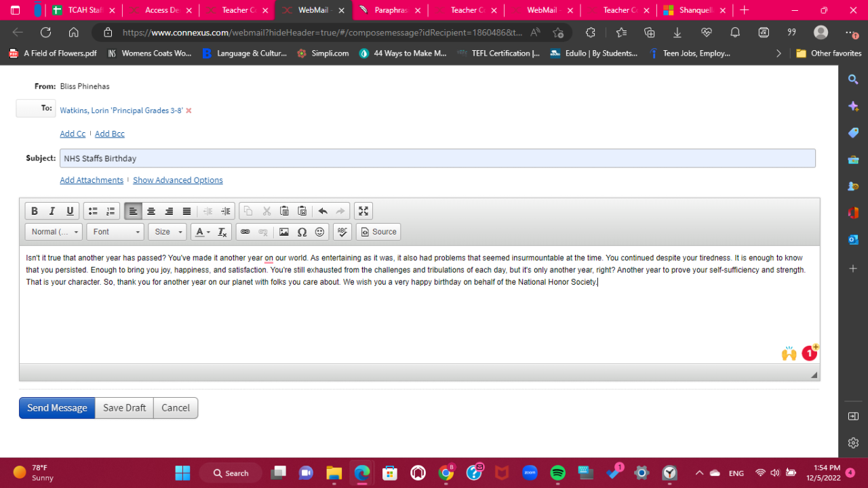868x488 pixels.
Task: Open File Explorer from the taskbar
Action: pyautogui.click(x=334, y=473)
